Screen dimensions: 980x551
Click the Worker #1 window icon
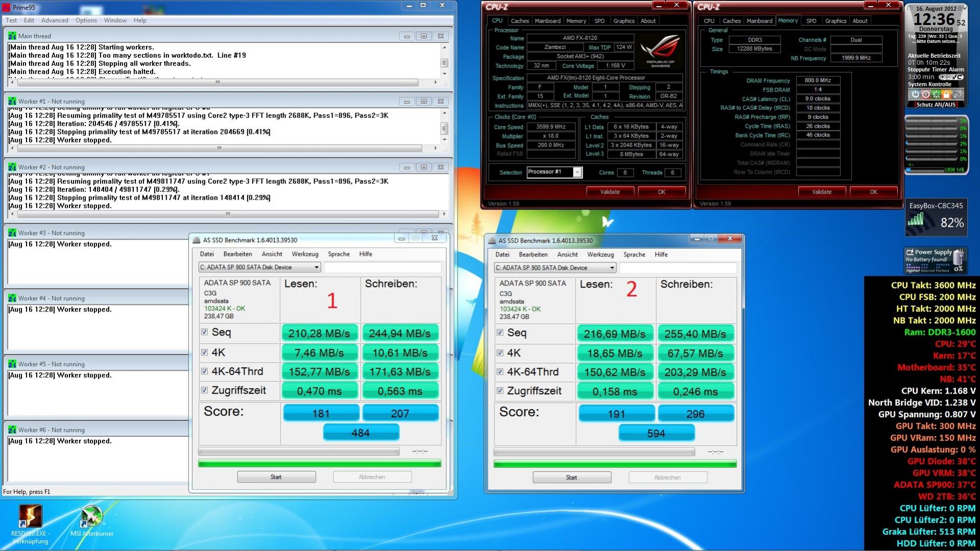click(12, 101)
